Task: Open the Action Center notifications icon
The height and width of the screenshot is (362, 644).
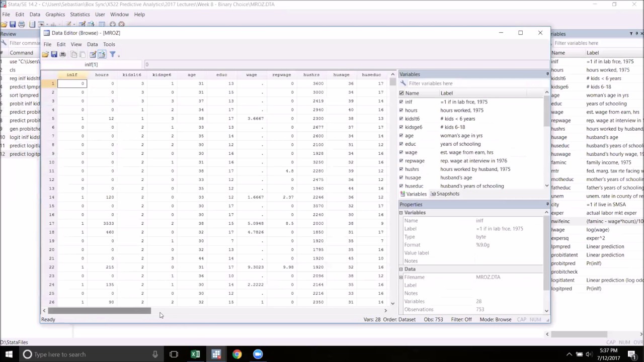Action: 632,354
